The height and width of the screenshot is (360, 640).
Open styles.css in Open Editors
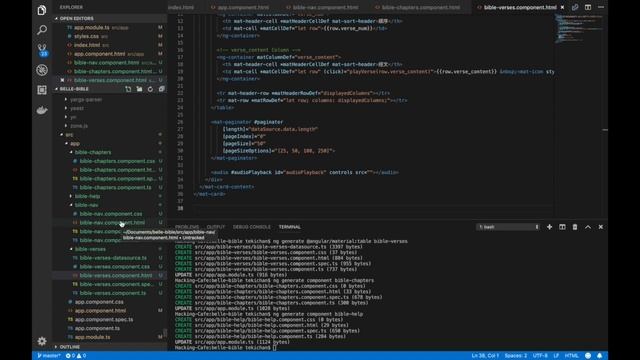(x=109, y=36)
